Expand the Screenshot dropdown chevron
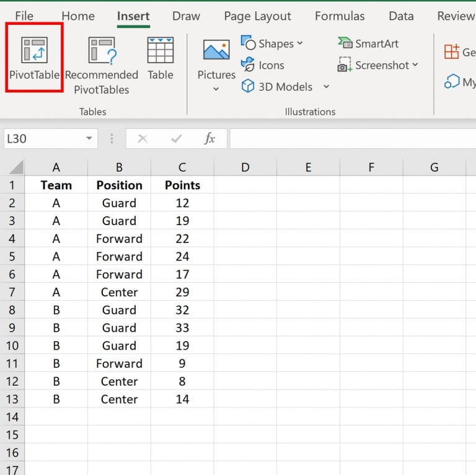 click(415, 64)
